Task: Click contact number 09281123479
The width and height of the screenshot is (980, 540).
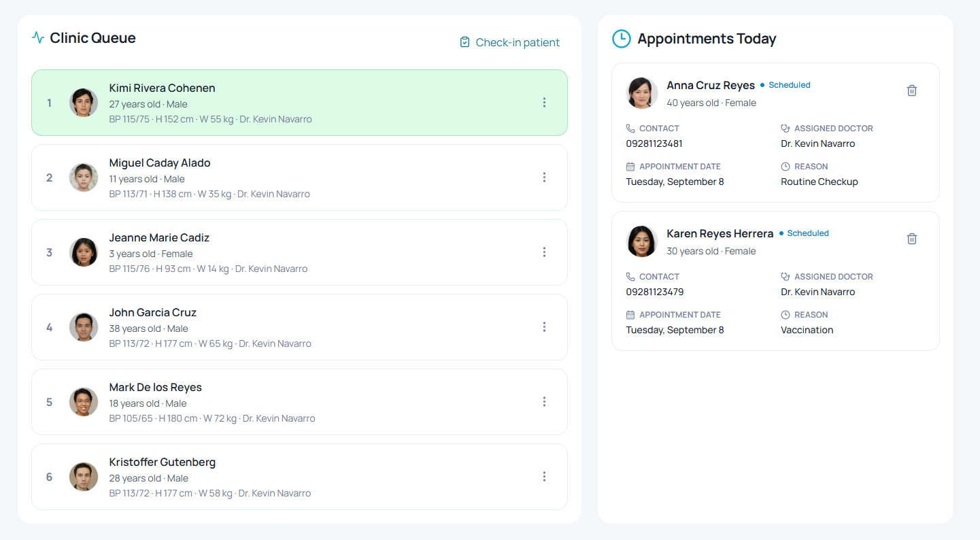Action: [655, 292]
